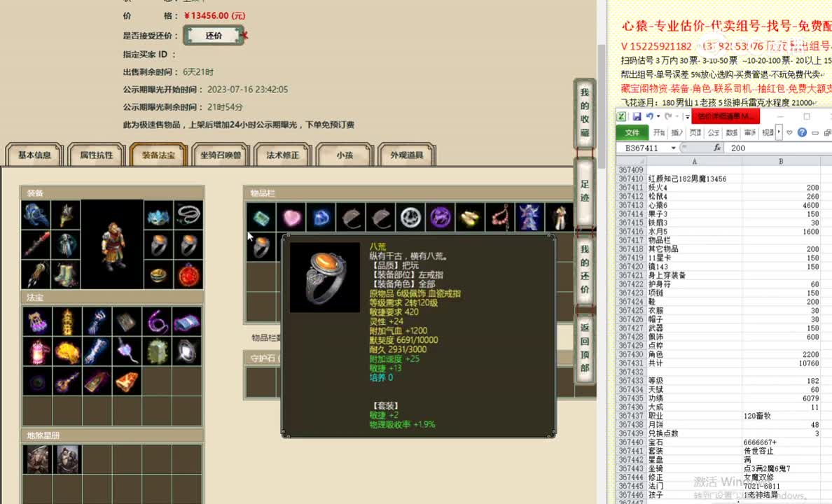Image resolution: width=832 pixels, height=504 pixels.
Task: Expand the hidden ribbon tabs overflow arrow
Action: point(779,133)
